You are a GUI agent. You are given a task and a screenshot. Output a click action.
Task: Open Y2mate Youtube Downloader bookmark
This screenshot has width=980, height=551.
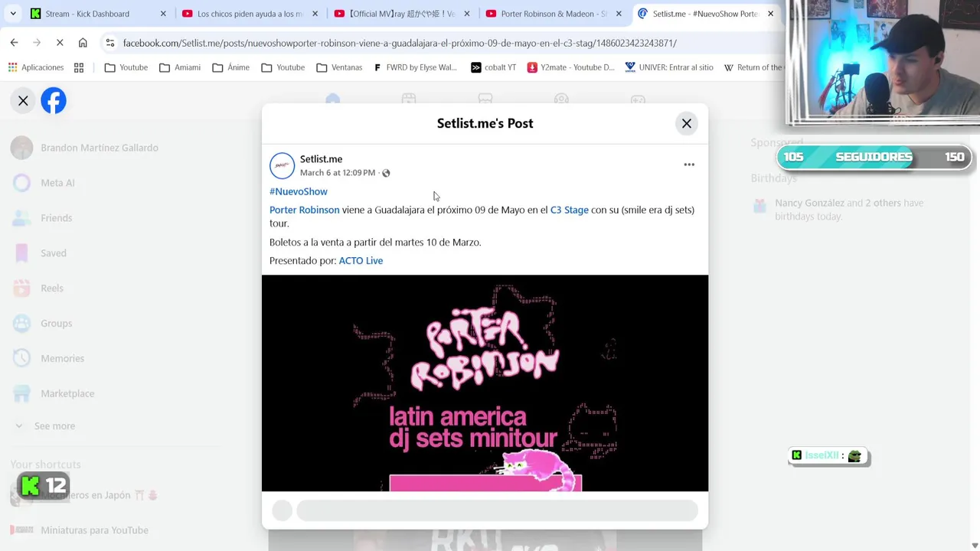[571, 67]
